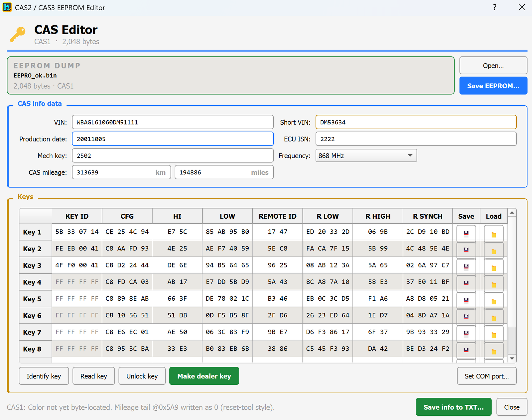Focus the Production date field

[173, 139]
